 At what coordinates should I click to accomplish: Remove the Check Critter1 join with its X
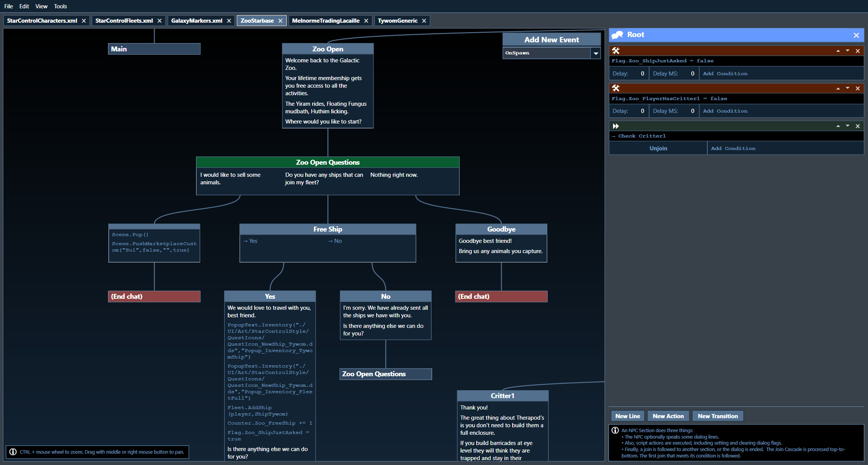(857, 126)
